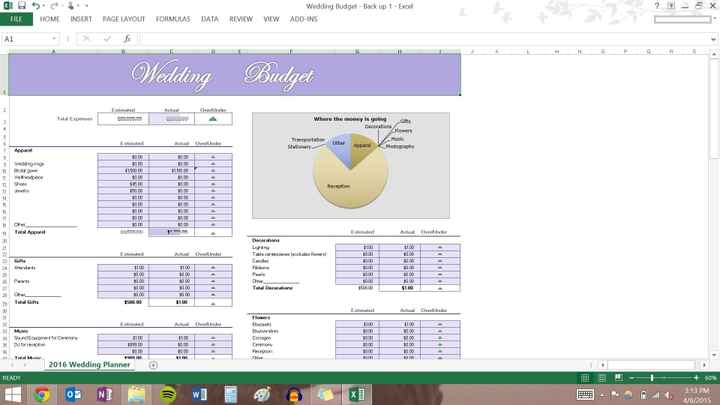Viewport: 720px width, 405px height.
Task: Select the 'Total Expenses' label cell
Action: click(x=74, y=119)
